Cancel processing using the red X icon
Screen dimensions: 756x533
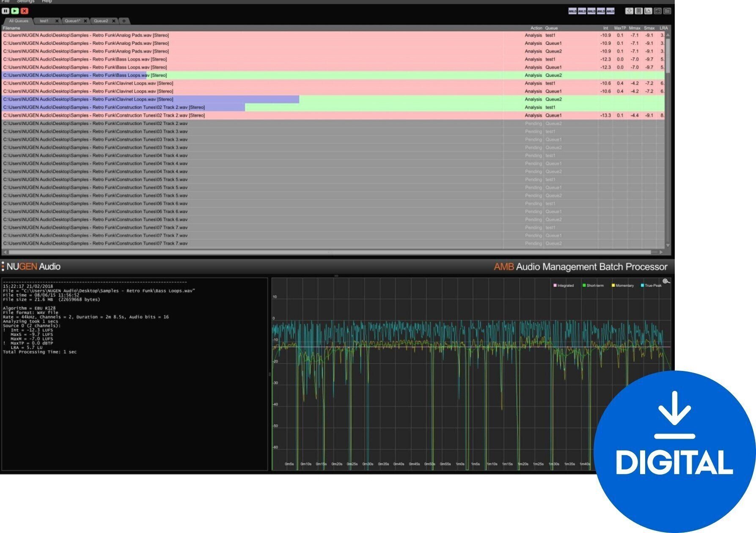pyautogui.click(x=24, y=11)
